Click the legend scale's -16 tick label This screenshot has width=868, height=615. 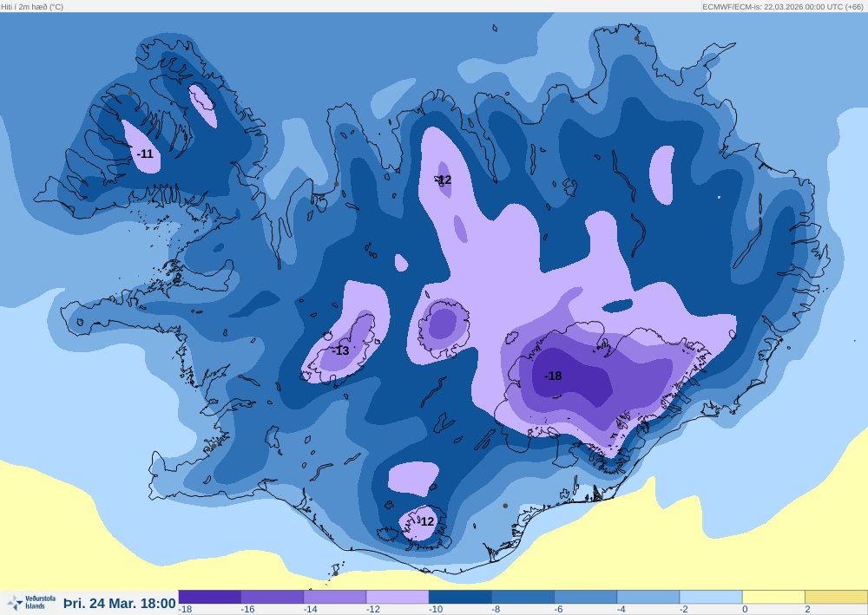coord(247,610)
